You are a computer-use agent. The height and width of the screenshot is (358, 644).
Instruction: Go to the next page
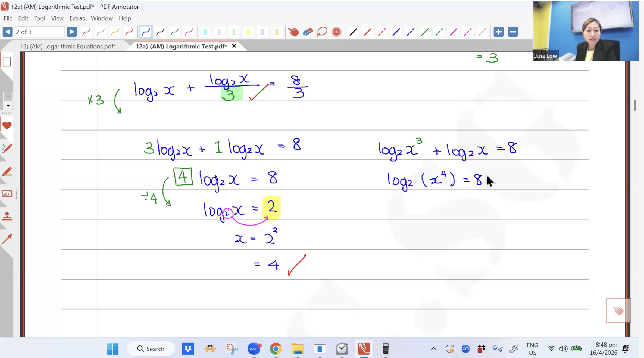click(72, 32)
